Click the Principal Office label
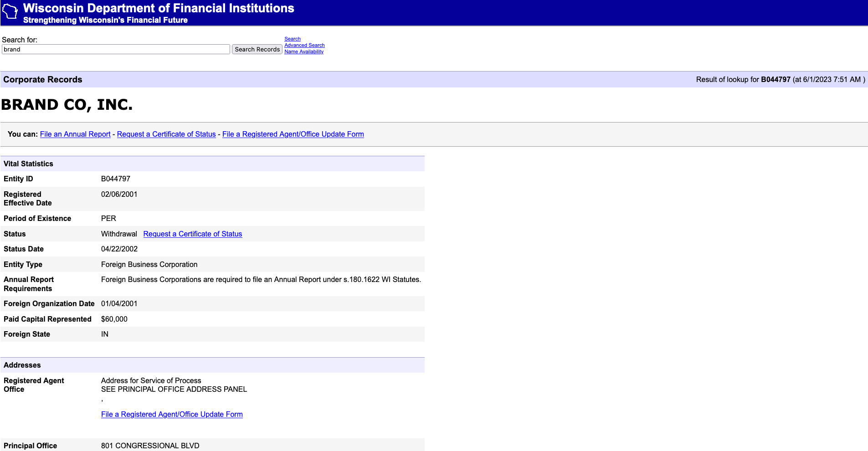Image resolution: width=868 pixels, height=451 pixels. [31, 446]
